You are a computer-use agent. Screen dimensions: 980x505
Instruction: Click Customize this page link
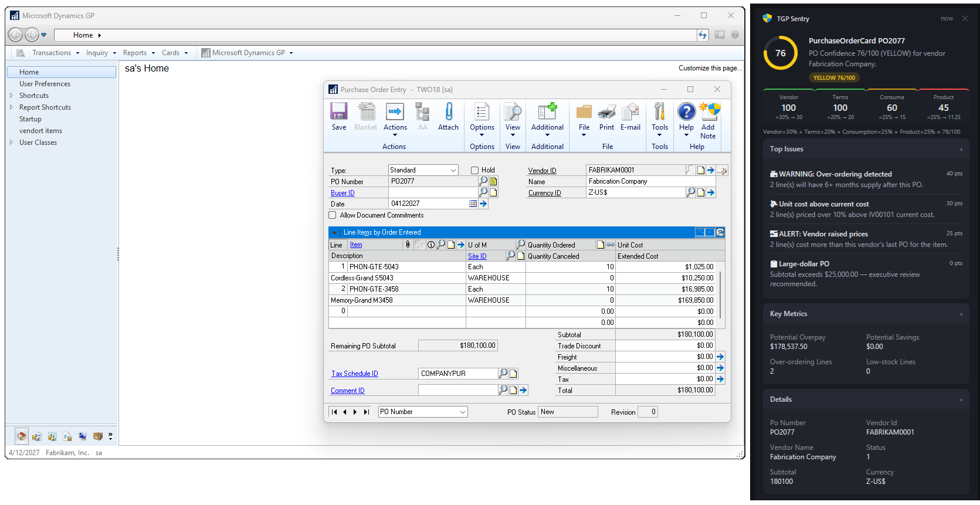coord(710,68)
